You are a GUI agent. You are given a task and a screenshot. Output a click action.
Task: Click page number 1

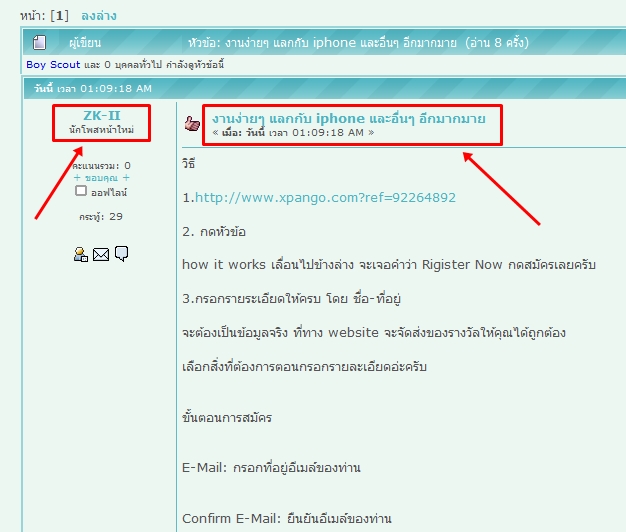point(59,16)
